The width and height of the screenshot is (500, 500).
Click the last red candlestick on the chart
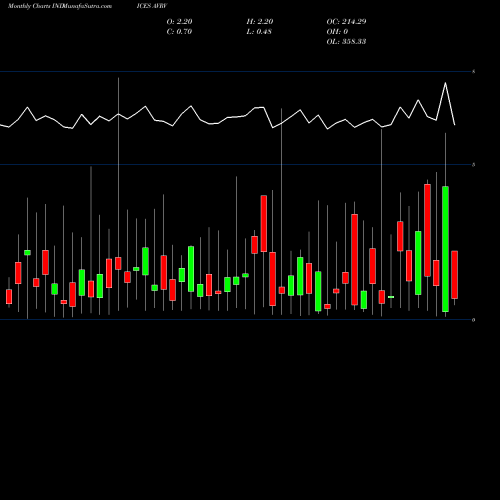(454, 275)
